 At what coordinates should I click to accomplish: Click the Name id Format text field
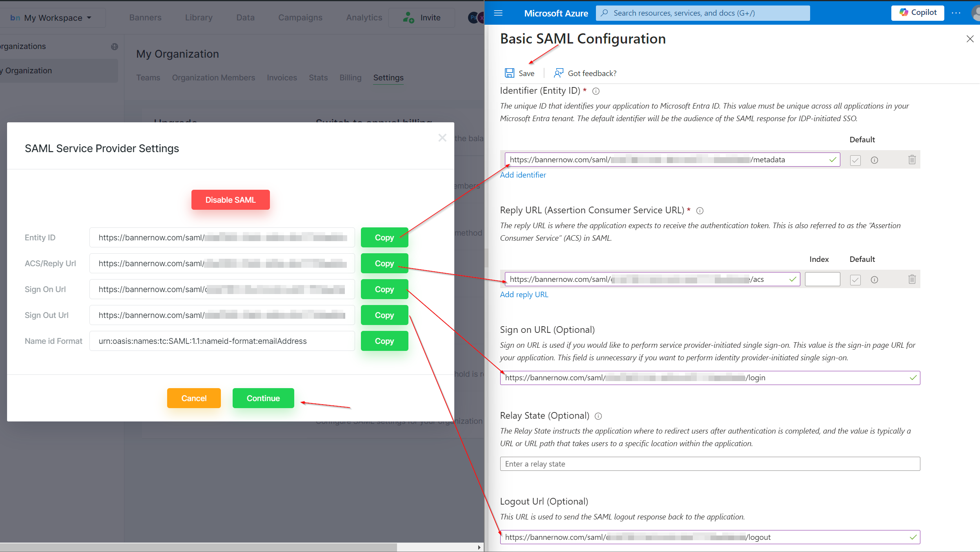[x=222, y=341]
